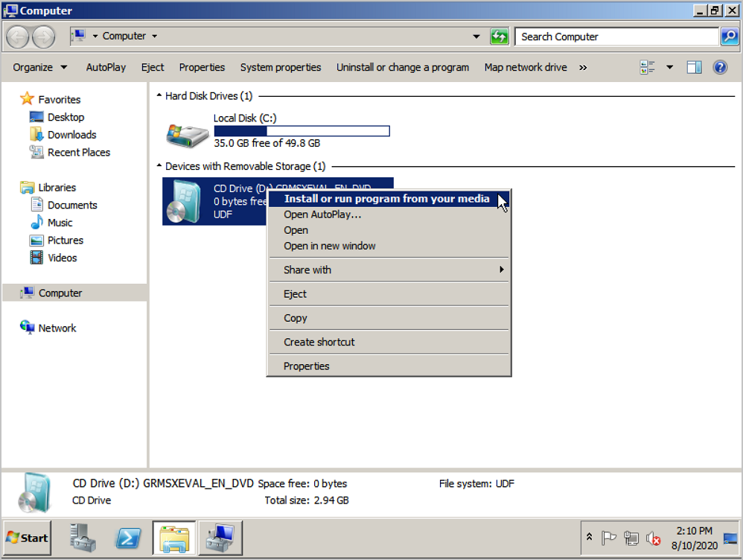The width and height of the screenshot is (743, 560).
Task: Click the muted volume tray icon
Action: click(x=654, y=538)
